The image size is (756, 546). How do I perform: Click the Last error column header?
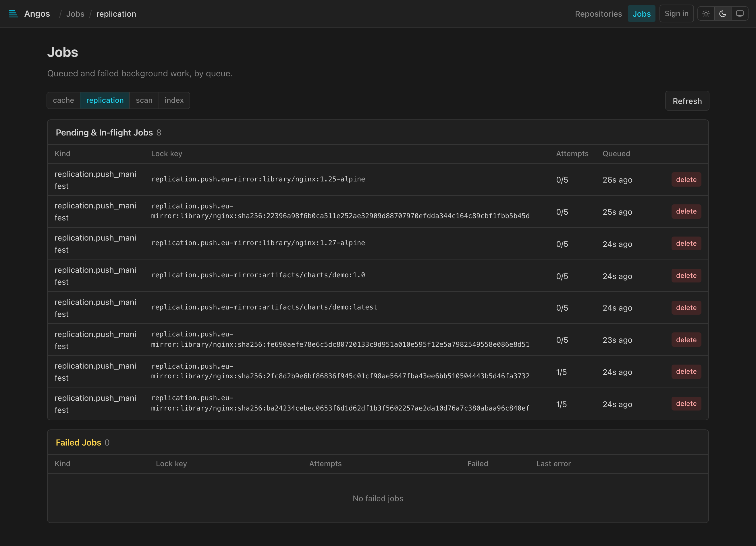click(553, 464)
